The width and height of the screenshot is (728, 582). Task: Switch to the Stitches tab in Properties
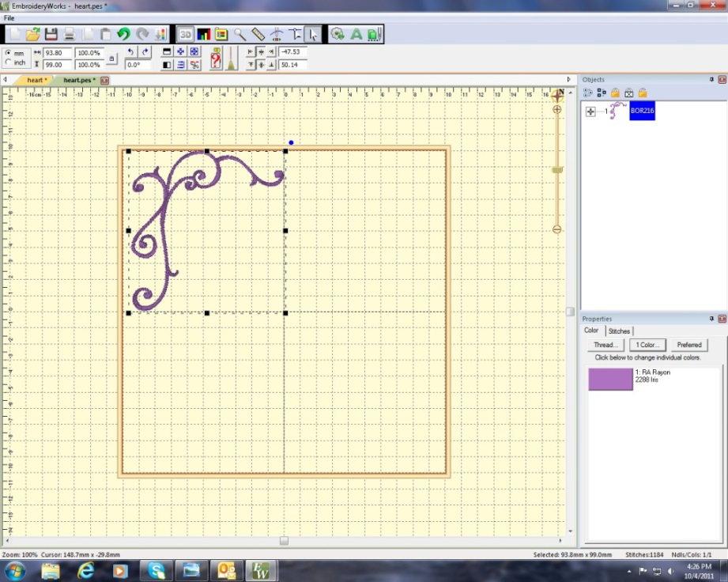point(619,331)
